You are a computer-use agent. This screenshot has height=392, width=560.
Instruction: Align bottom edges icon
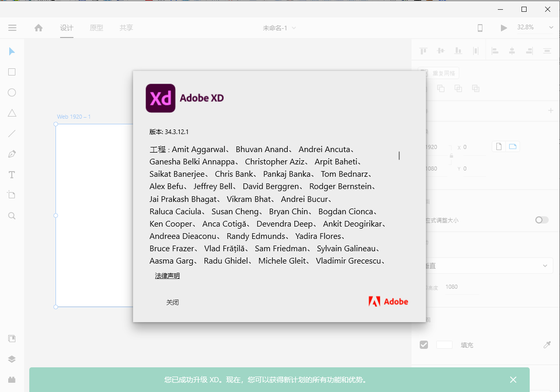pyautogui.click(x=458, y=51)
